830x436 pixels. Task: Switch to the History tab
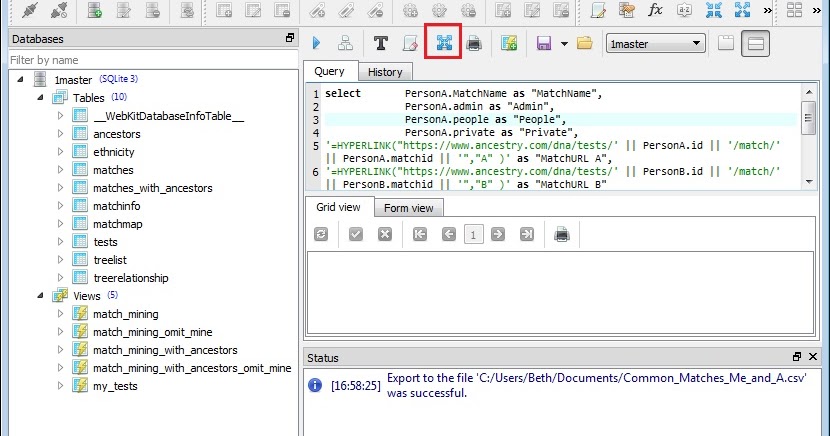[385, 72]
